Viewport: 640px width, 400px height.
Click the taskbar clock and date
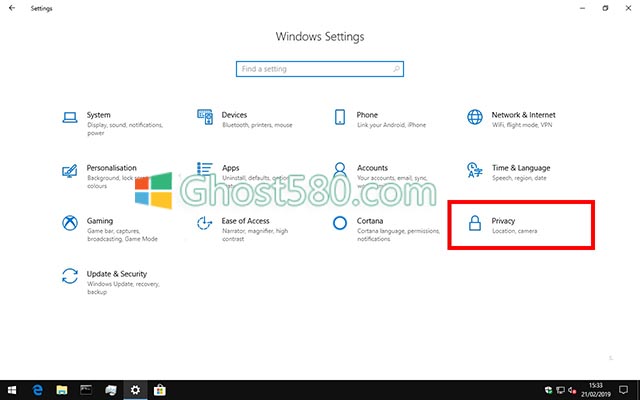point(596,390)
